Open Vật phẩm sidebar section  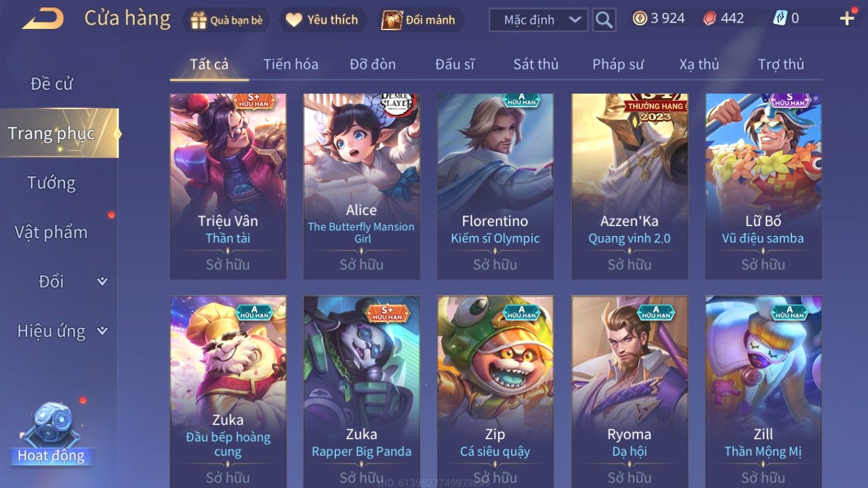click(x=52, y=232)
